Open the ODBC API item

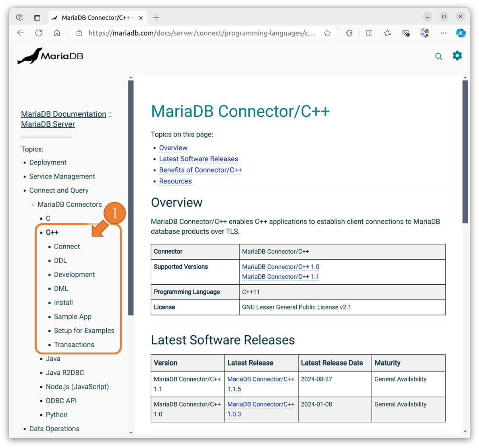click(x=61, y=401)
